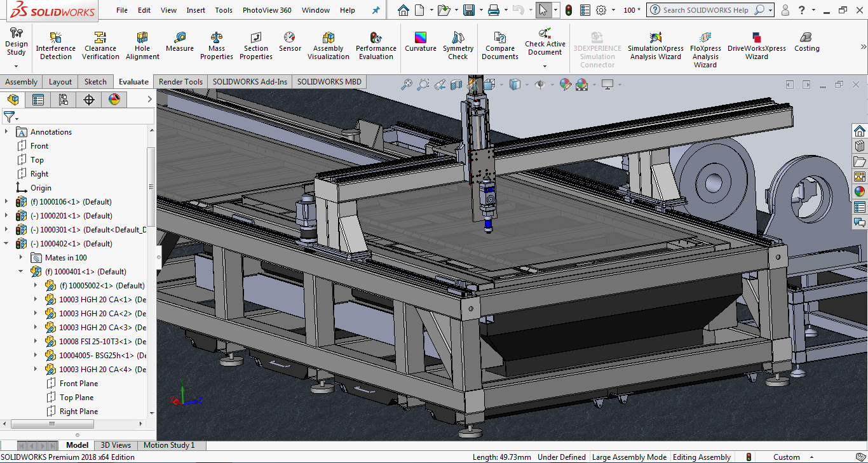Open the Curvature display tool

click(421, 38)
